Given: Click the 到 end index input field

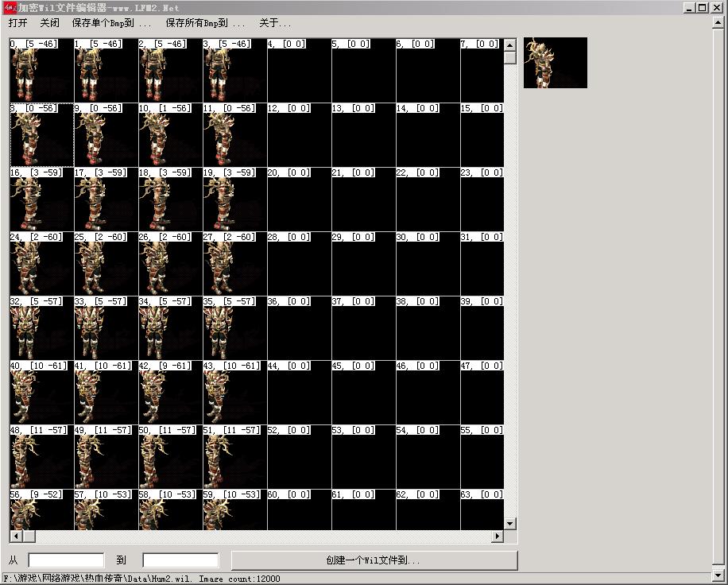Looking at the screenshot, I should tap(180, 560).
